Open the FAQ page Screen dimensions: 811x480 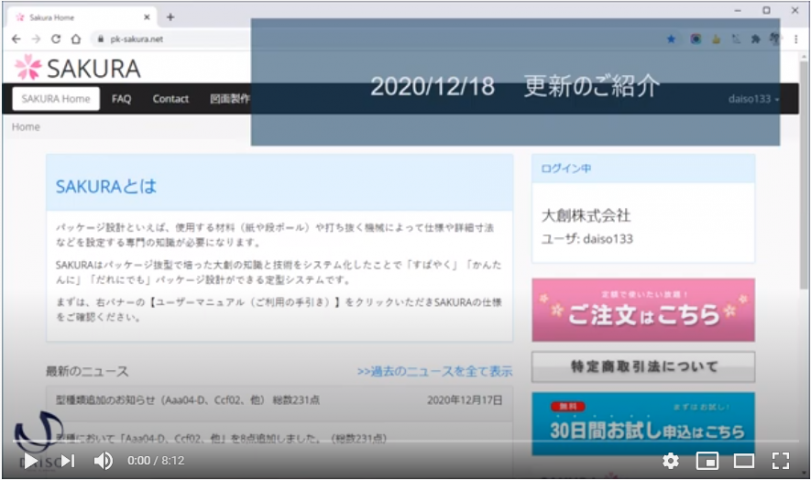tap(121, 99)
